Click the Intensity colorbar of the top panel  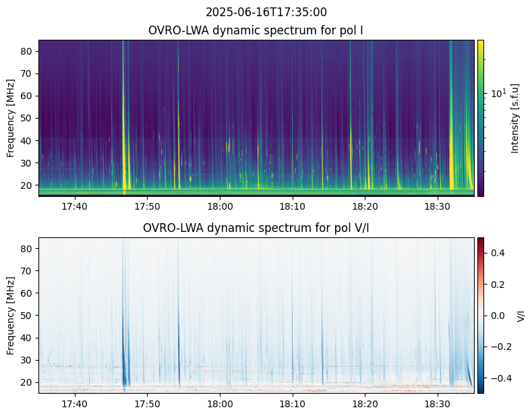click(481, 118)
